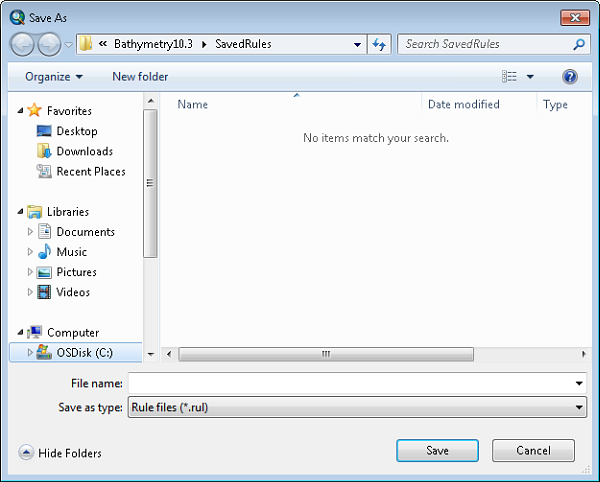The image size is (600, 482).
Task: Click the Cancel button
Action: (533, 451)
